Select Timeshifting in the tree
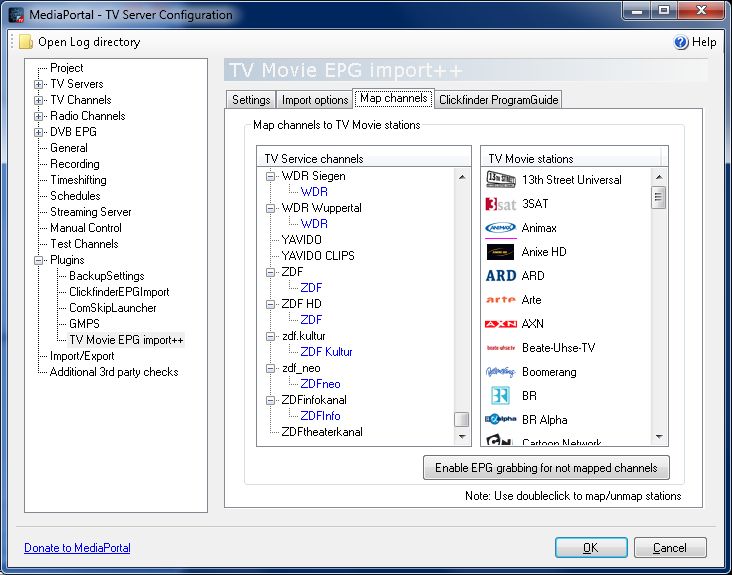Screen dimensions: 732x575 tap(78, 180)
